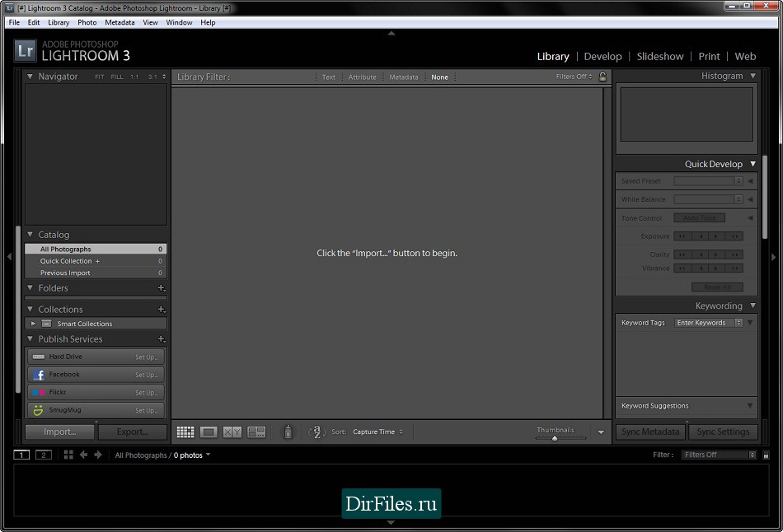The height and width of the screenshot is (532, 783).
Task: Show main window button 1
Action: tap(21, 455)
